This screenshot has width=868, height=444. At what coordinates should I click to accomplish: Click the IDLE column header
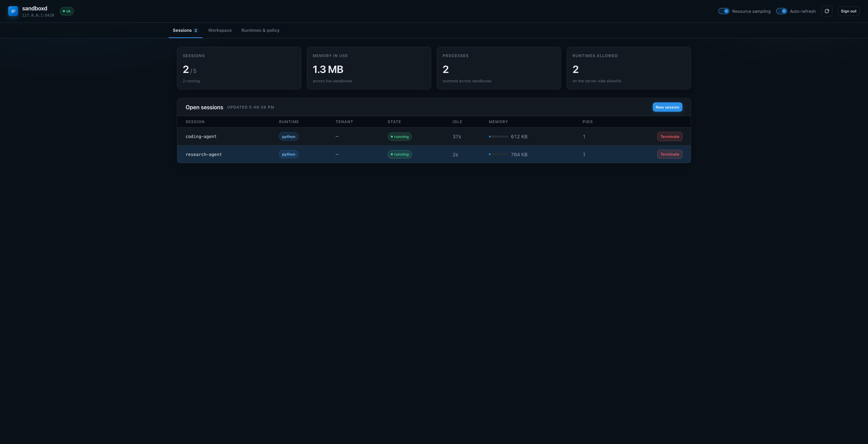point(457,122)
